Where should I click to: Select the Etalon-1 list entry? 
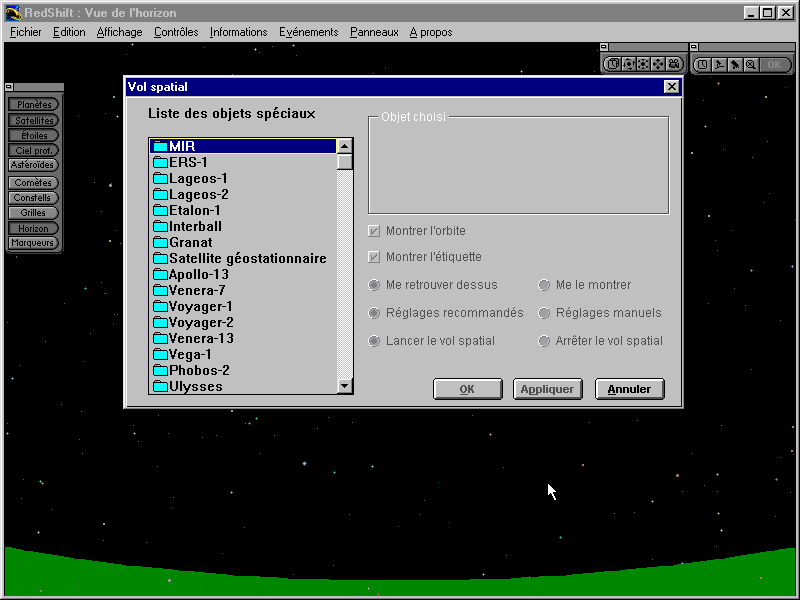243,210
